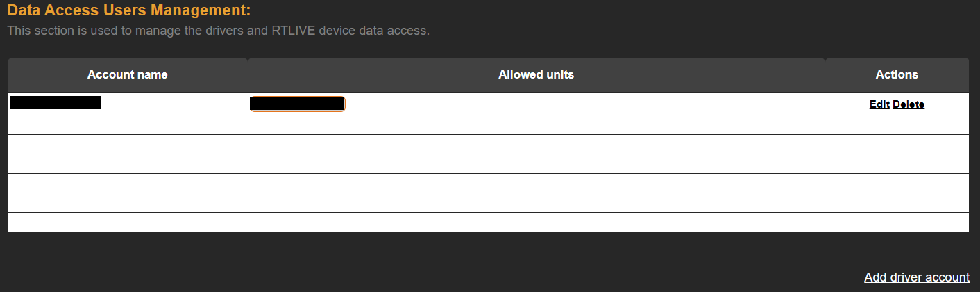The height and width of the screenshot is (292, 980).
Task: Click the Edit link in Actions column
Action: pos(879,104)
